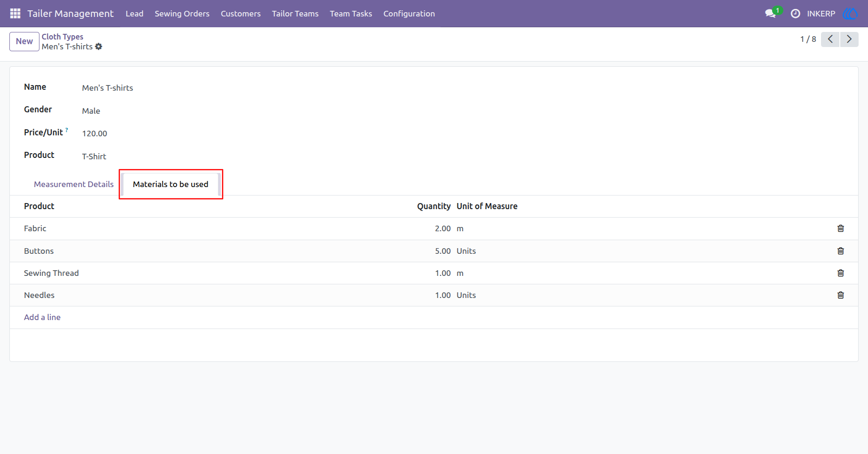Delete the Fabric material line
This screenshot has height=454, width=868.
tap(841, 228)
